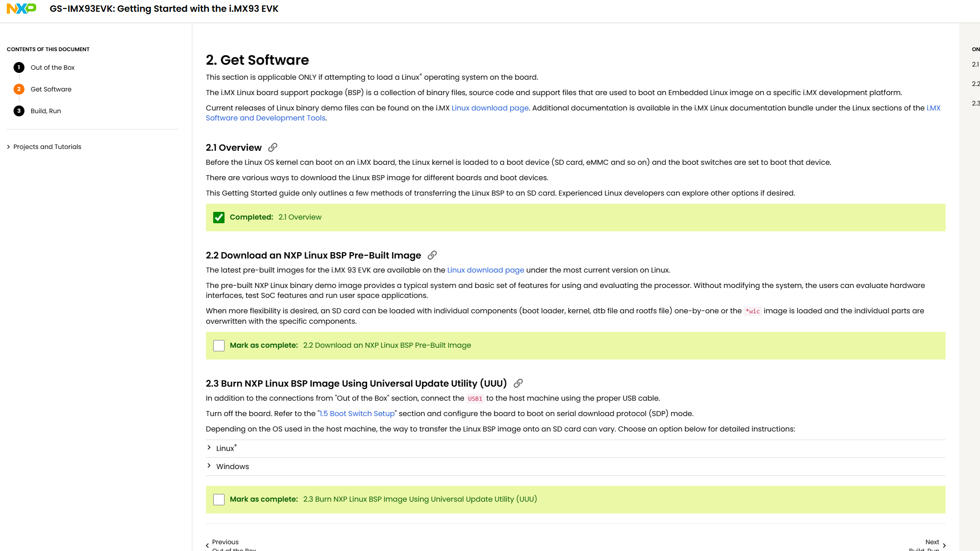Copy anchor link for 2.1 Overview heading
The image size is (980, 551).
pos(272,148)
